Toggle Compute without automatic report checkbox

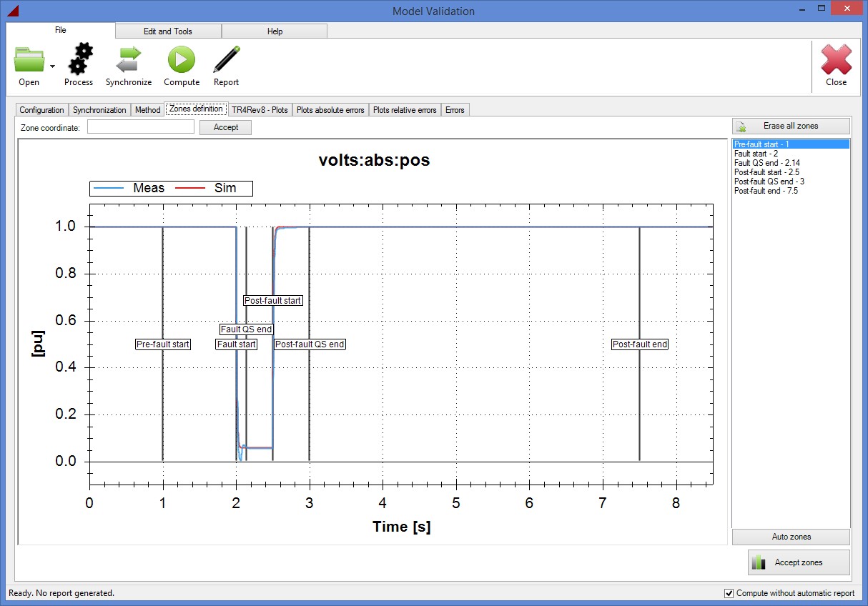(x=729, y=593)
